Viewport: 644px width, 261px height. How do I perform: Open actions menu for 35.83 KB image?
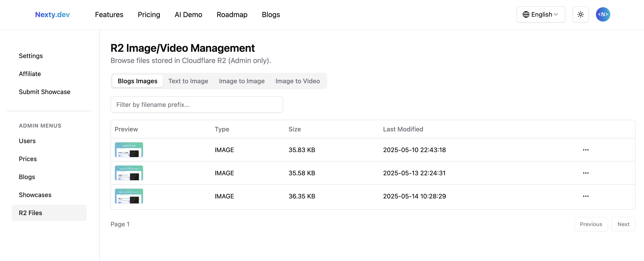tap(586, 150)
